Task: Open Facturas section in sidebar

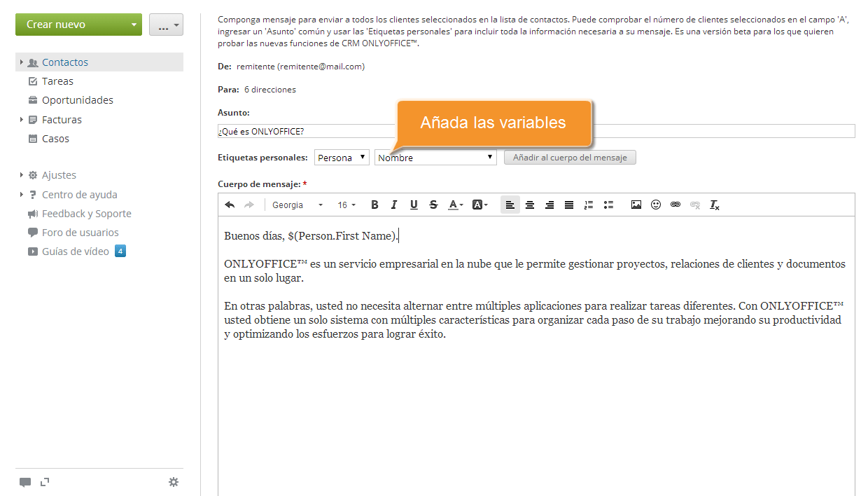Action: [x=62, y=120]
